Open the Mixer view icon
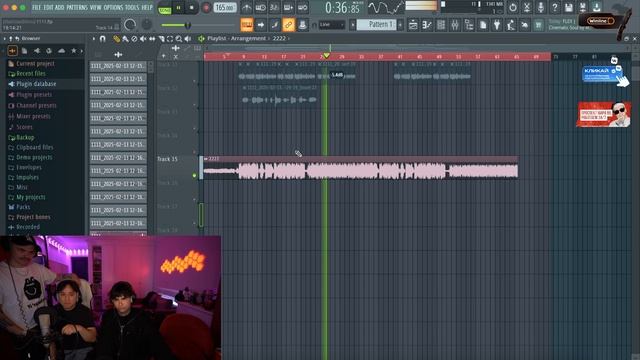 click(455, 25)
